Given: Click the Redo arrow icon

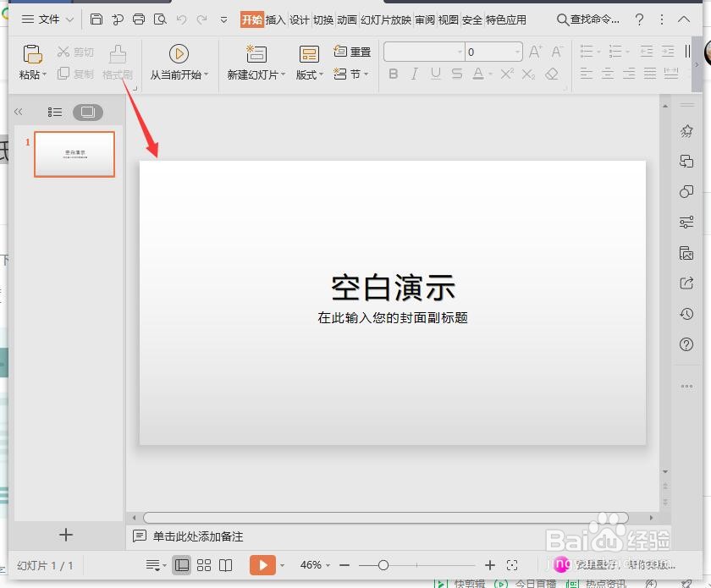Looking at the screenshot, I should pyautogui.click(x=201, y=19).
